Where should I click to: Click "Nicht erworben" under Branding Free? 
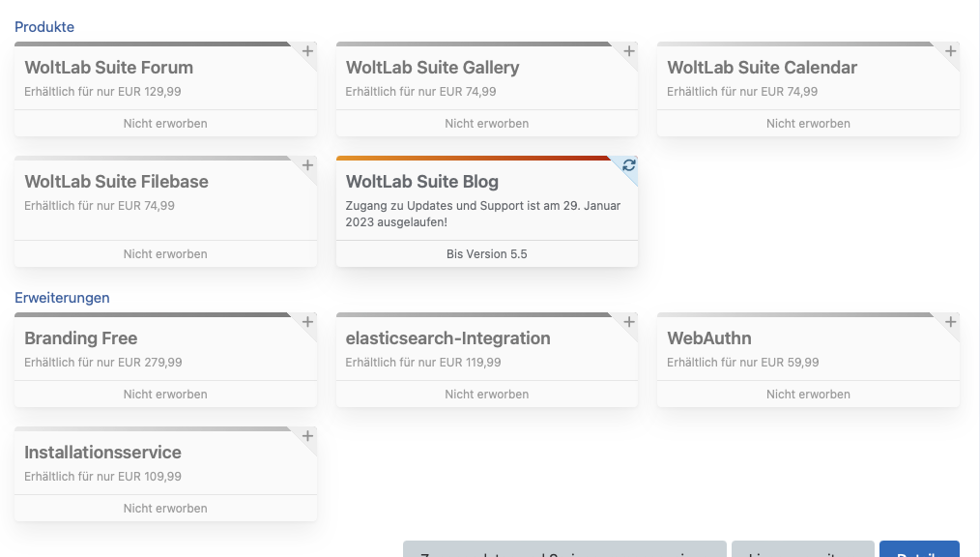tap(165, 395)
